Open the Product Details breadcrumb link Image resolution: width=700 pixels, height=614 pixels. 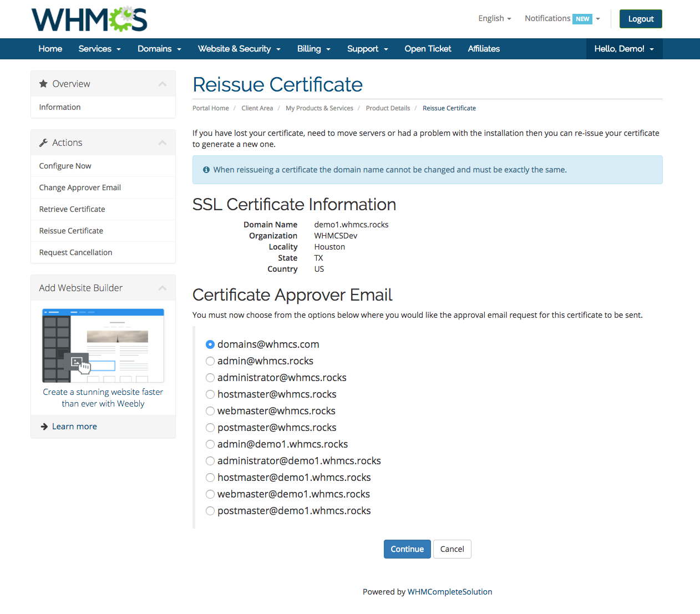[x=388, y=108]
